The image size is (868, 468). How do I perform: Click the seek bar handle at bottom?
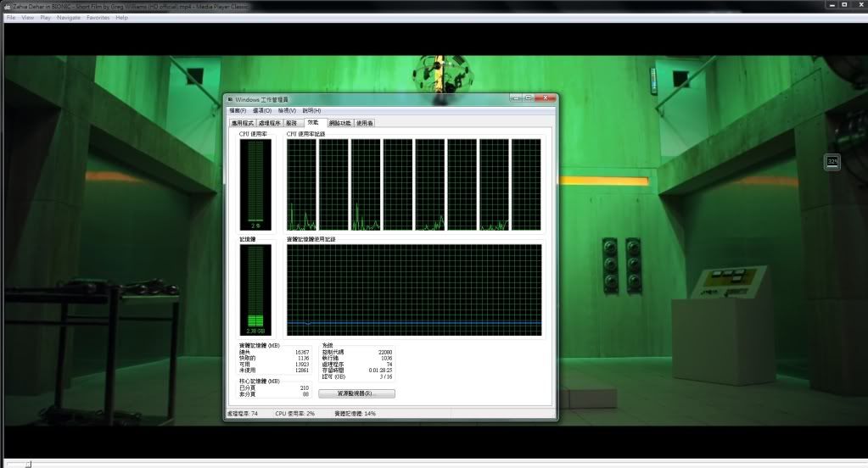(x=28, y=464)
